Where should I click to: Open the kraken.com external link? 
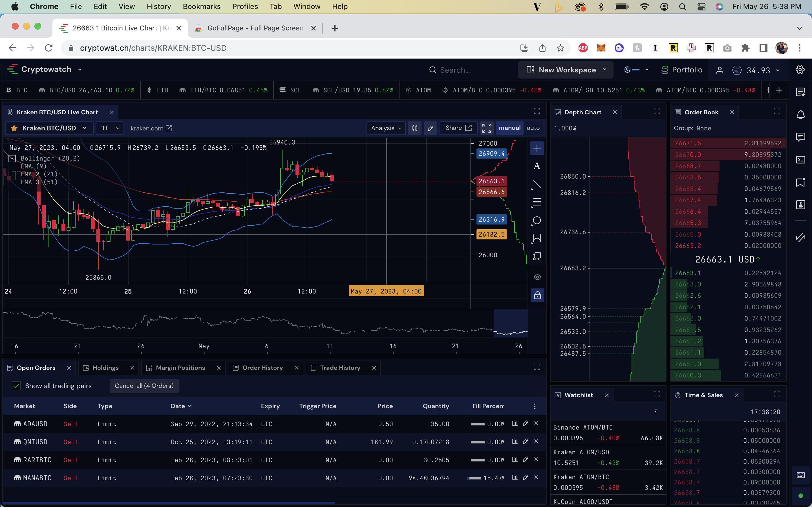click(151, 128)
